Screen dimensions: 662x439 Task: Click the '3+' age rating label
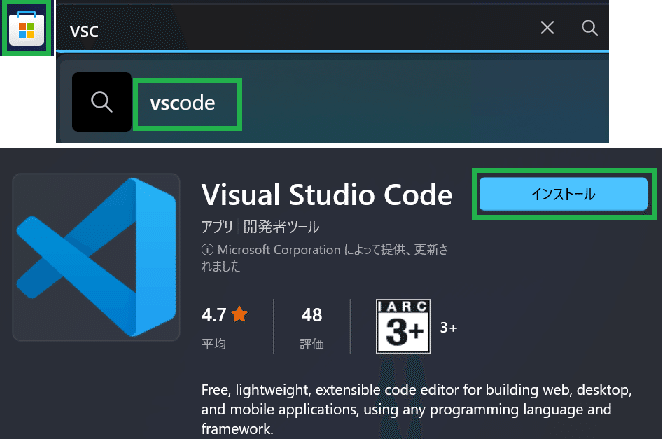[448, 328]
